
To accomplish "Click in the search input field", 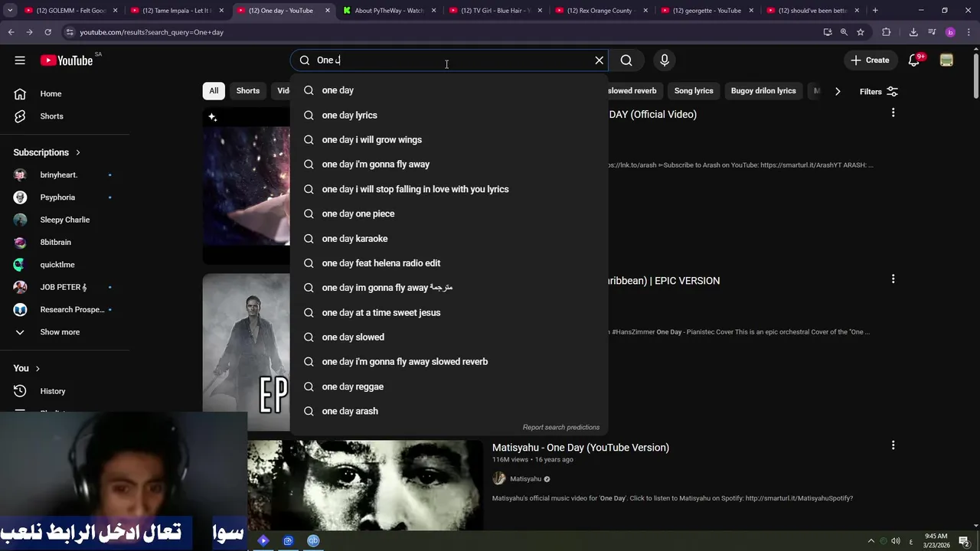I will (452, 60).
